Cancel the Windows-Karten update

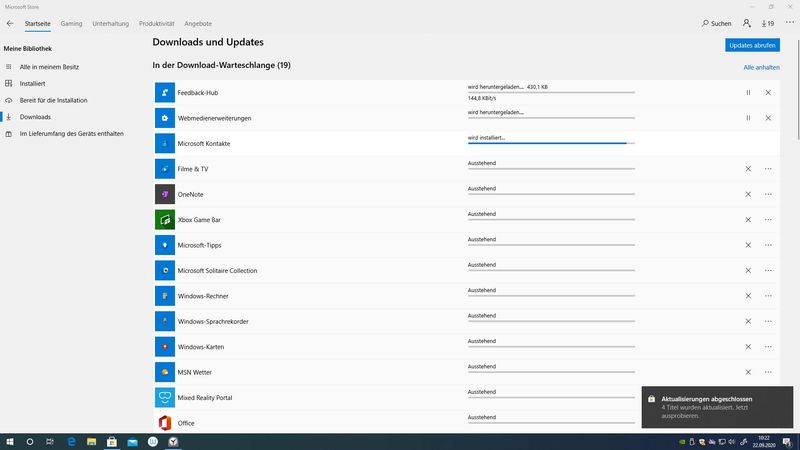tap(748, 347)
